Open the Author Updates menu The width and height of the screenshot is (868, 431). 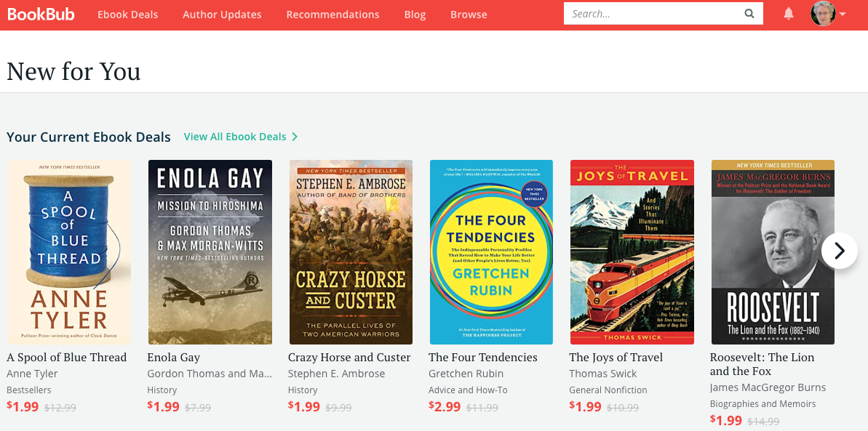tap(222, 15)
